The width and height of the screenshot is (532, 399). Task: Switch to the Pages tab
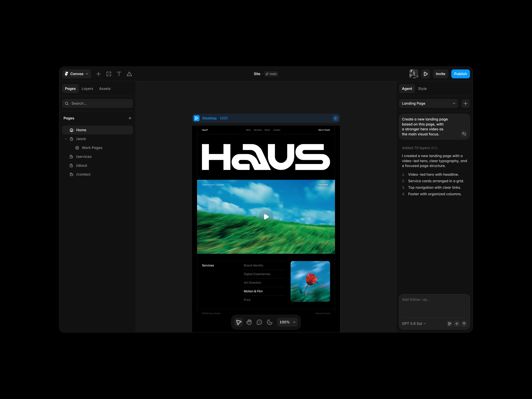(x=70, y=89)
